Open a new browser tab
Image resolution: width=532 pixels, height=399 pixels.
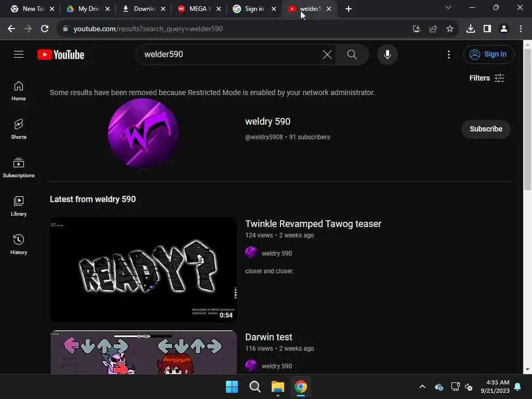coord(349,9)
